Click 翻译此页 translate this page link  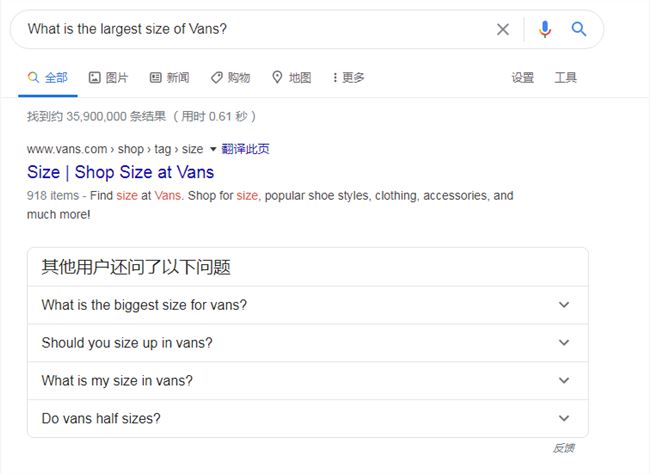coord(245,149)
